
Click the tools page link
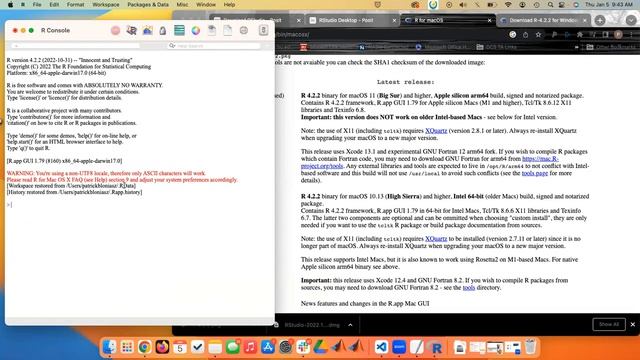(535, 173)
